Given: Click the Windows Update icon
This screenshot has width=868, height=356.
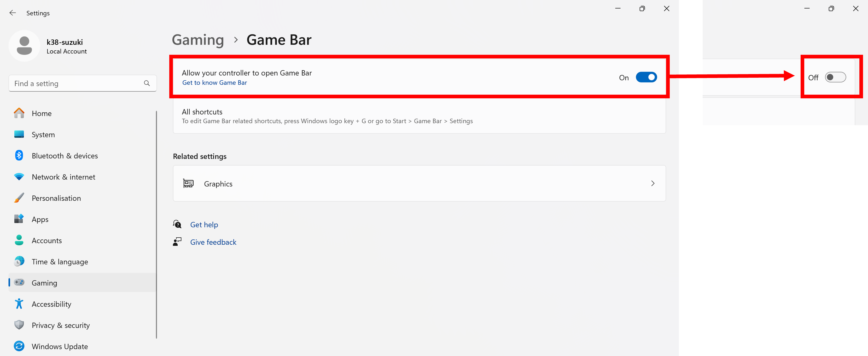Looking at the screenshot, I should click(19, 346).
